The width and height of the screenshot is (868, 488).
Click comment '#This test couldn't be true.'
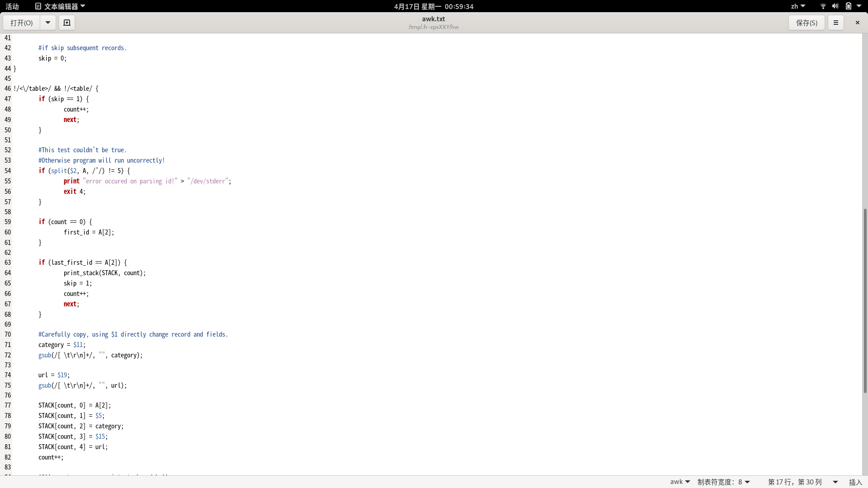click(x=82, y=150)
